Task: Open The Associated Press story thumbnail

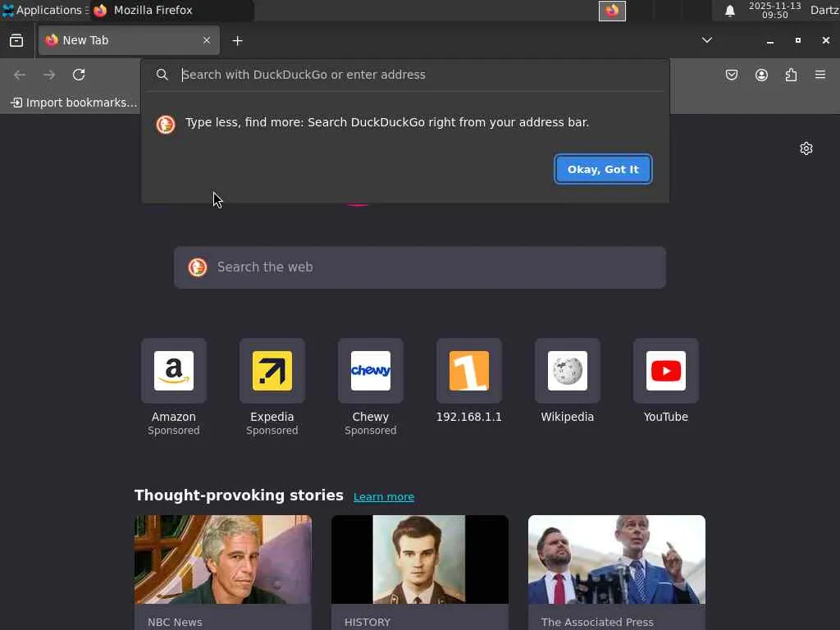Action: pyautogui.click(x=617, y=559)
